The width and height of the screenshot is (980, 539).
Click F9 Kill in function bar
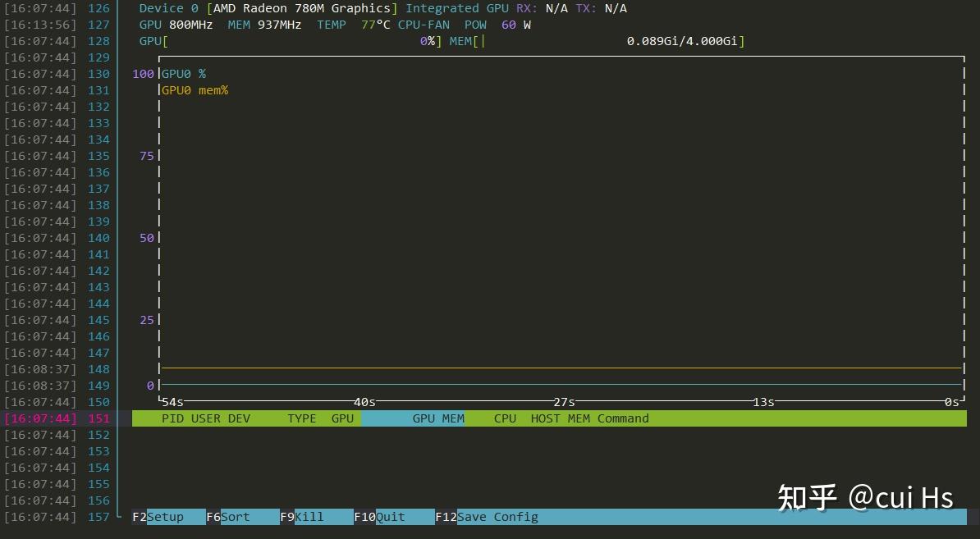click(x=316, y=517)
